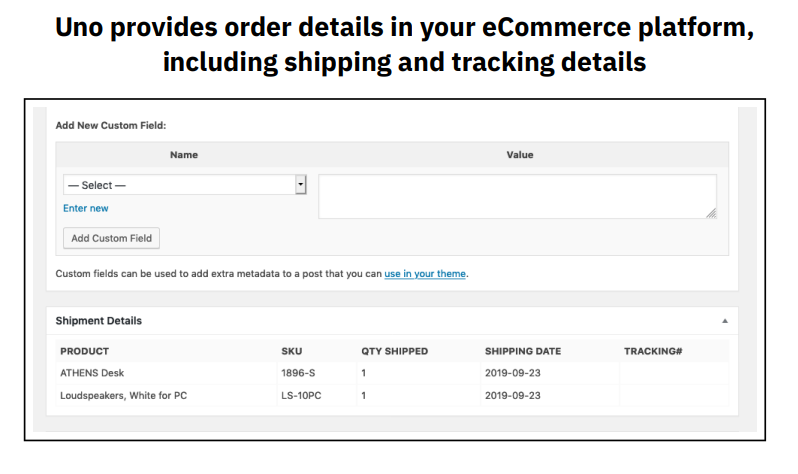Click the "Enter new" link
Viewport: 798px width, 474px height.
click(x=86, y=208)
